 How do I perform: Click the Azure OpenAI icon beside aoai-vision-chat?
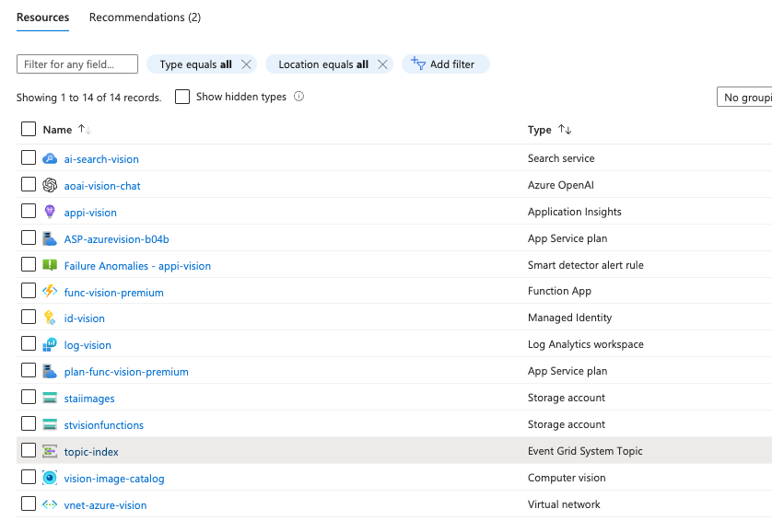50,185
